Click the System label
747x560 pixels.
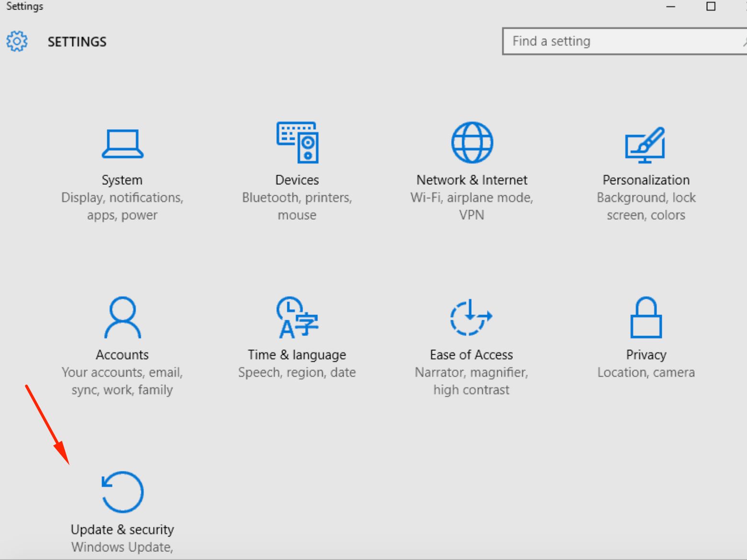point(122,180)
